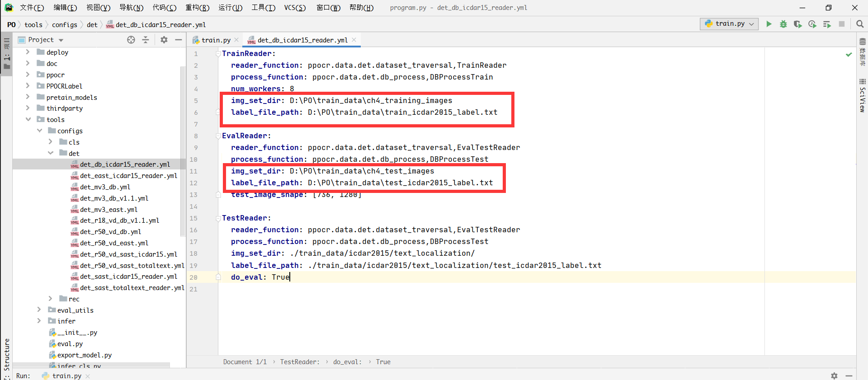The image size is (868, 380).
Task: Start debugging with the bug icon
Action: point(783,24)
